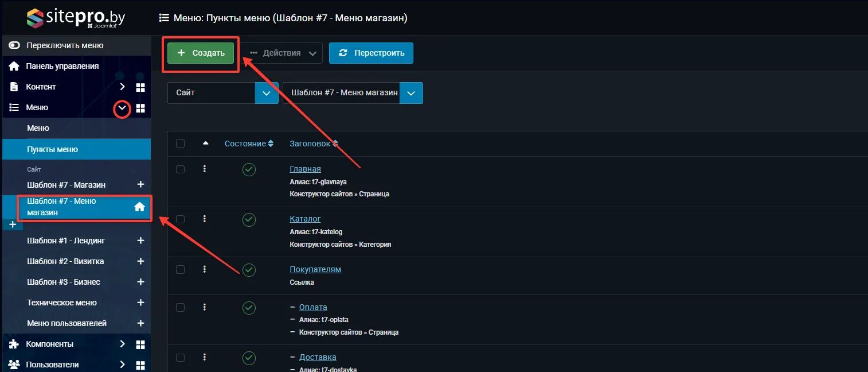This screenshot has width=868, height=372.
Task: Select Пункты меню in the sidebar
Action: (x=53, y=149)
